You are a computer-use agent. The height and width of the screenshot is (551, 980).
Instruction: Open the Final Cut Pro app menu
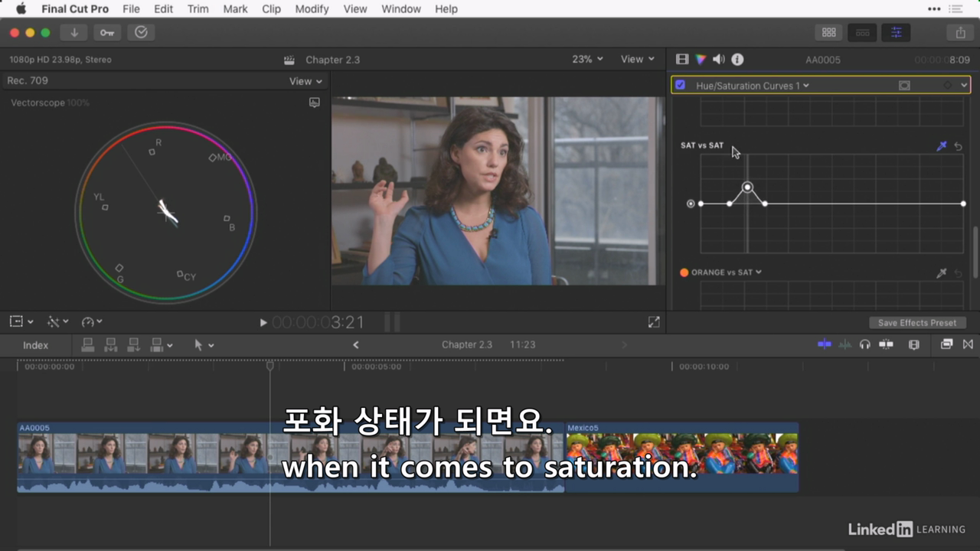point(75,9)
